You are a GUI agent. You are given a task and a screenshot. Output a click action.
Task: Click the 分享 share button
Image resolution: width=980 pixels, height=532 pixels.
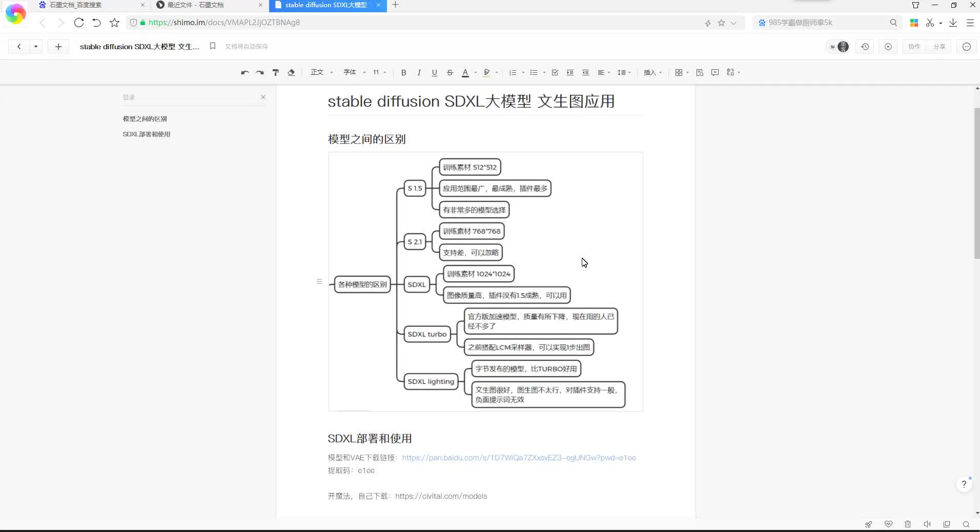939,47
